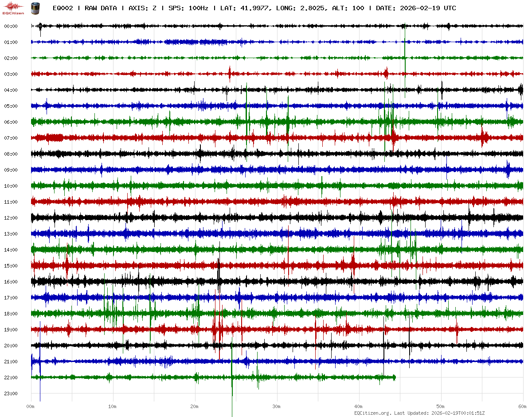532x417 pixels.
Task: Click the geophone sensor icon in header
Action: pyautogui.click(x=35, y=8)
